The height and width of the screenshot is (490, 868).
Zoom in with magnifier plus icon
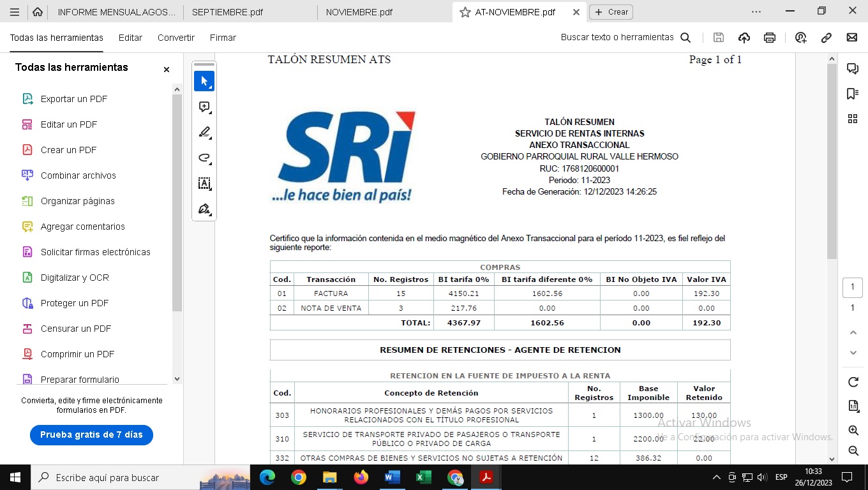[x=853, y=431]
